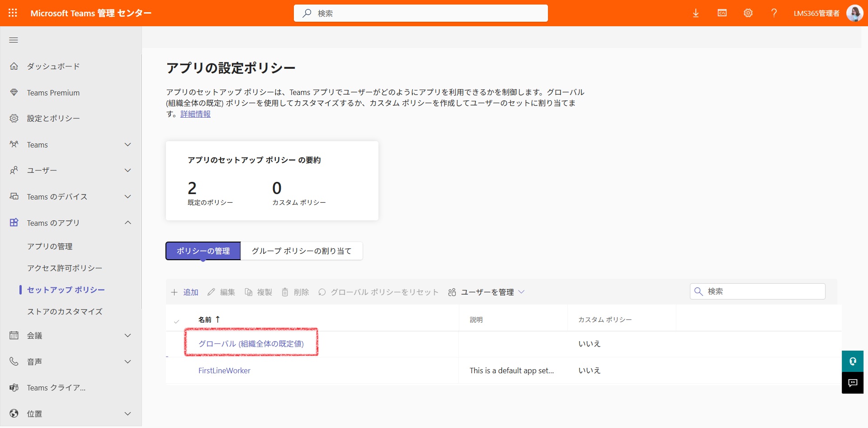Expand the ユーザー section chevron
This screenshot has height=428, width=868.
pyautogui.click(x=128, y=171)
